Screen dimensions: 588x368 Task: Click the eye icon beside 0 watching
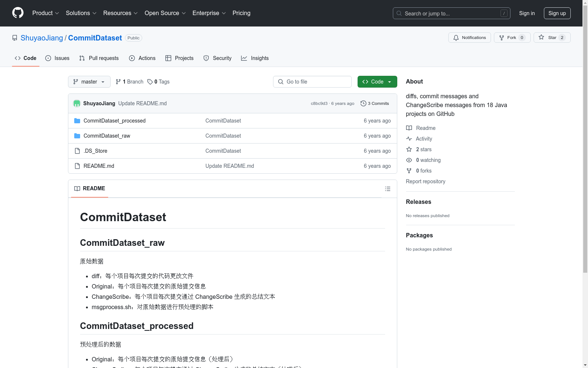tap(409, 160)
